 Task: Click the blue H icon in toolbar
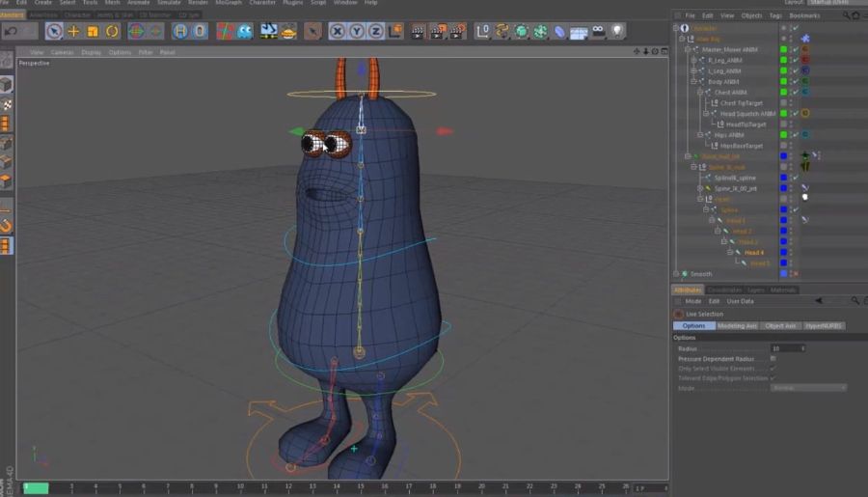click(x=180, y=31)
